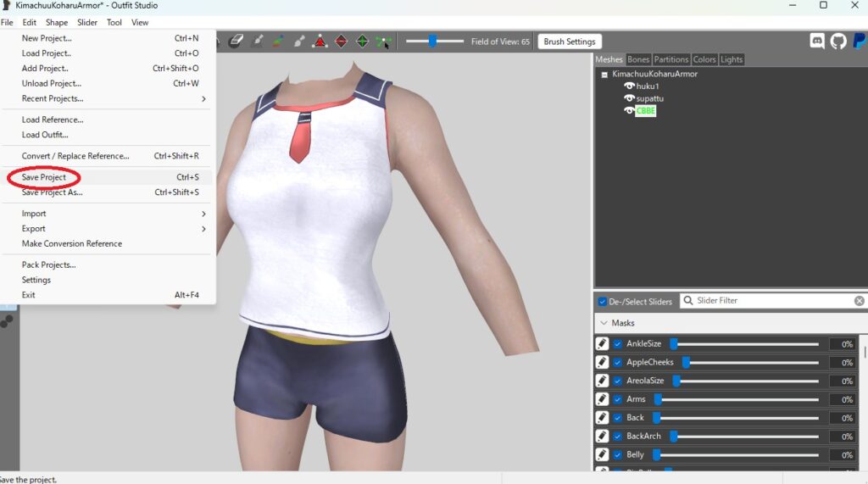Click the red triangle vertex tool icon

(320, 41)
